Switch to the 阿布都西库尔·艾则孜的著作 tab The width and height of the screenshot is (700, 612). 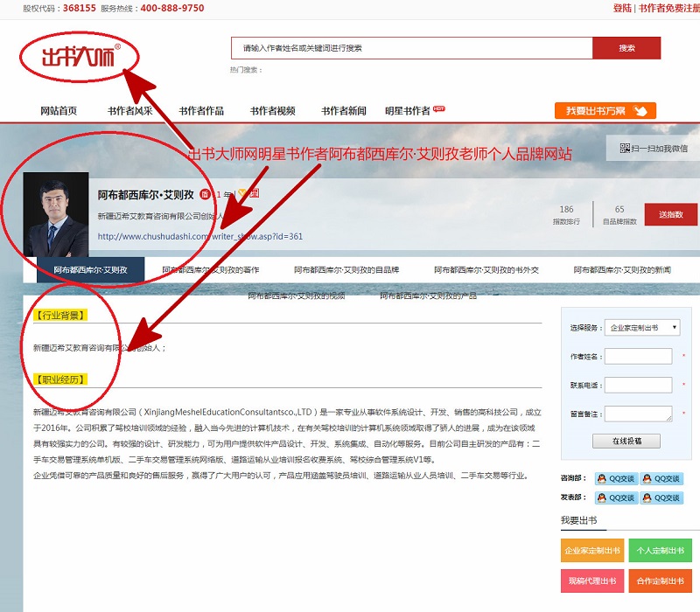211,270
